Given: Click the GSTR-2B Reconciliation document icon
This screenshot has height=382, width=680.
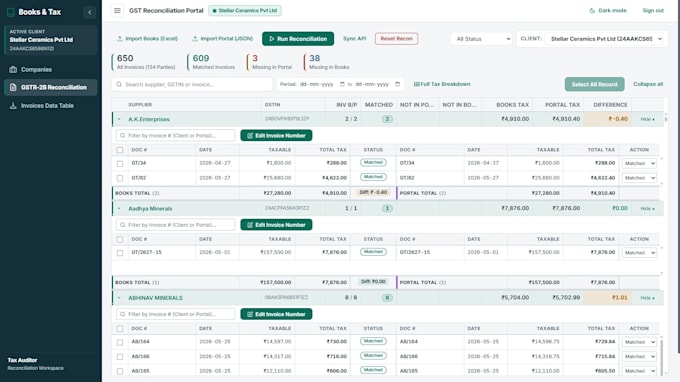Looking at the screenshot, I should tap(13, 87).
